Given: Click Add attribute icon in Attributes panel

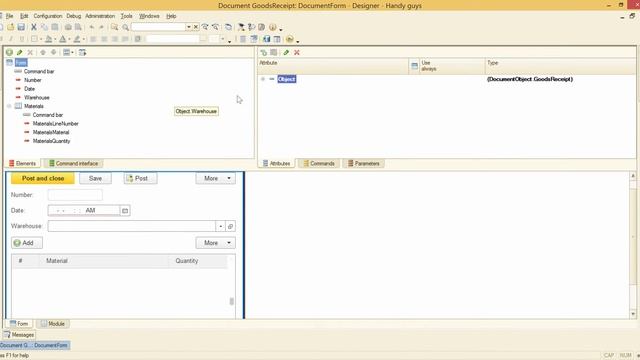Looking at the screenshot, I should pos(263,52).
